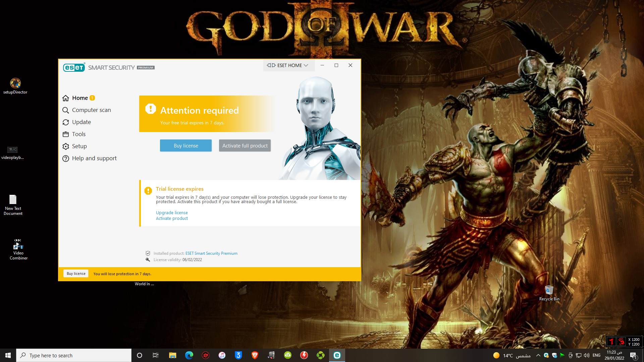Launch Brave browser from the taskbar

[255, 355]
